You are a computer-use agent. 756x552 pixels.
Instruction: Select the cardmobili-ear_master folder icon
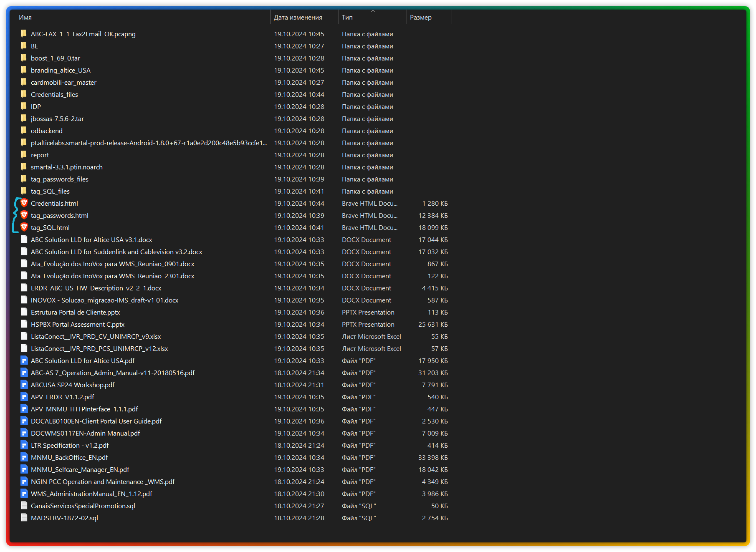[x=24, y=82]
